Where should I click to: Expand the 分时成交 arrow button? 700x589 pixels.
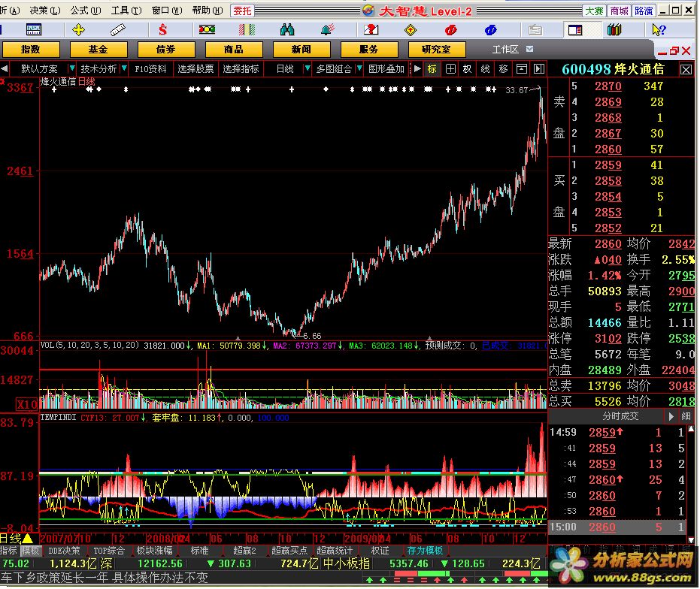click(671, 416)
